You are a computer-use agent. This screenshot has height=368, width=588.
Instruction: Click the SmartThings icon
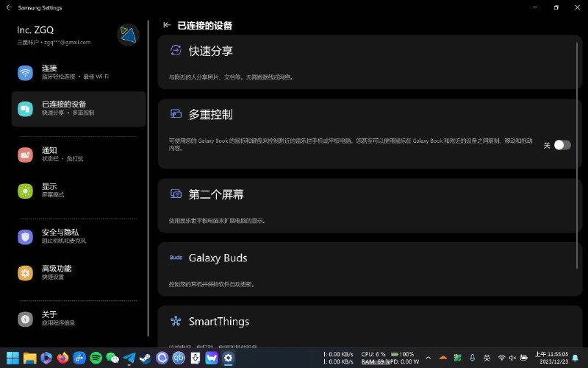(x=176, y=321)
